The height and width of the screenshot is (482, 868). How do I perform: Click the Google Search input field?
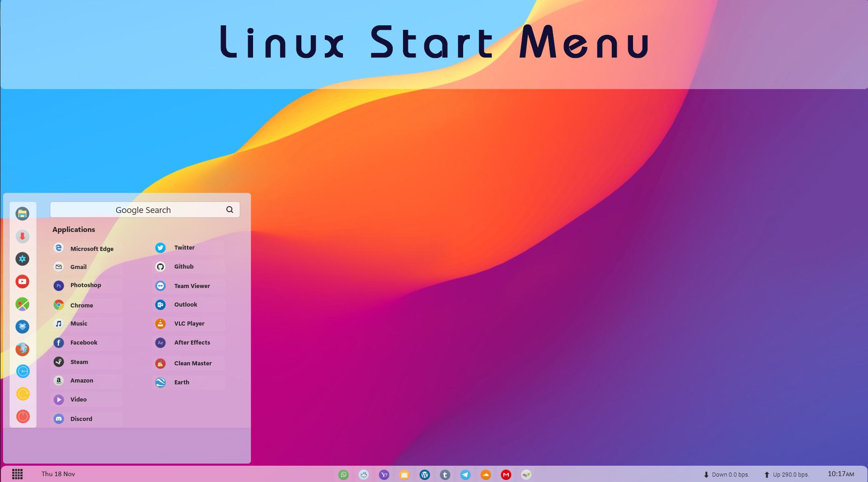point(143,209)
